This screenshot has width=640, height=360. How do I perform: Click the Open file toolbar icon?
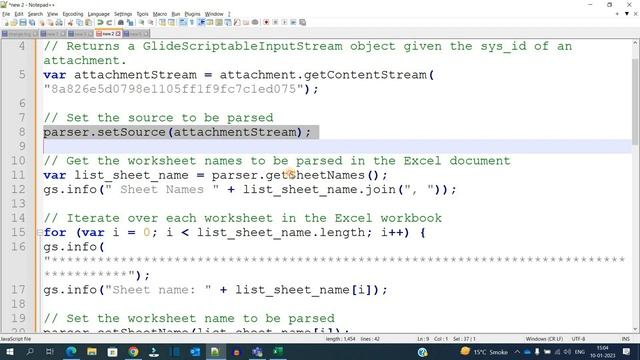[x=14, y=22]
